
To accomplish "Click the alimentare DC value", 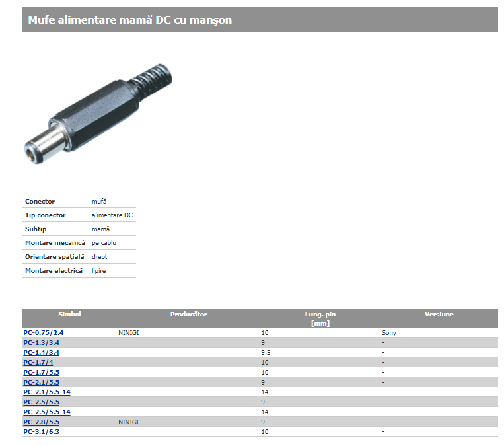I will (112, 215).
